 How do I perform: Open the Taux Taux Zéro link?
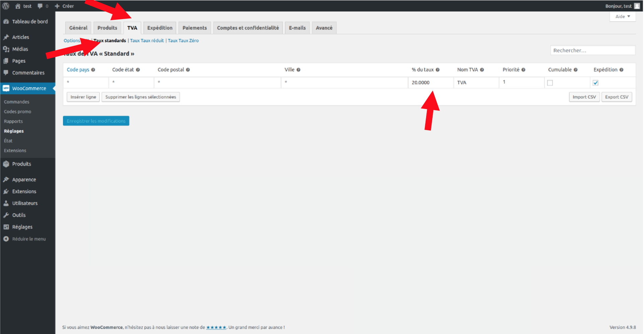183,41
